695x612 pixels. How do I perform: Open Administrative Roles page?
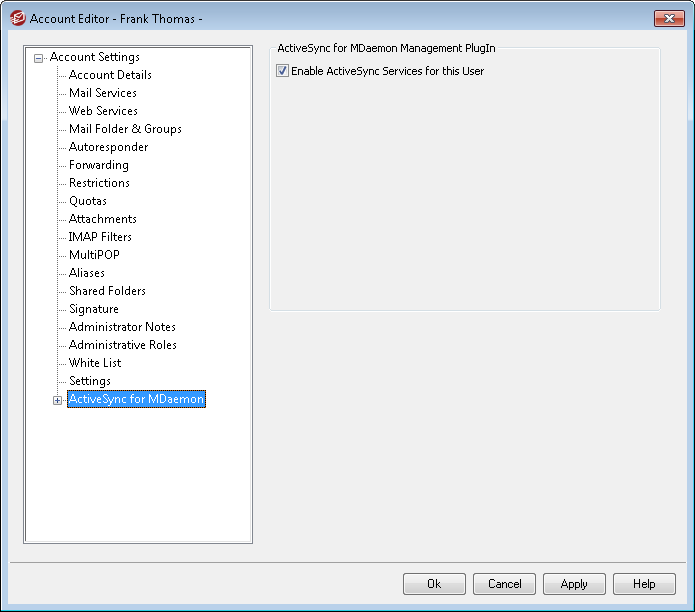click(x=123, y=345)
